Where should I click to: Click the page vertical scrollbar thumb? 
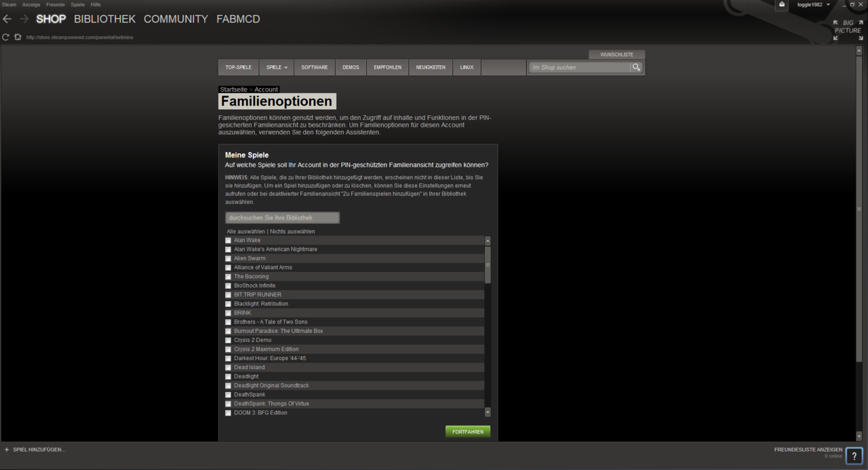[859, 208]
